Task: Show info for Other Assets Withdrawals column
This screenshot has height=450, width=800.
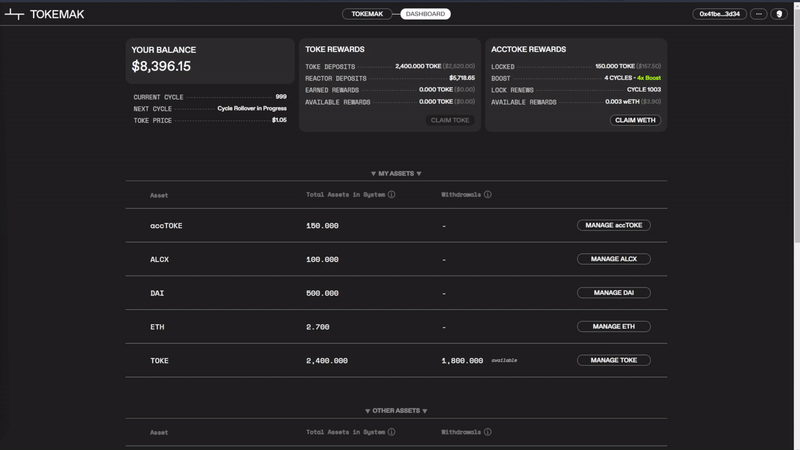Action: click(488, 432)
